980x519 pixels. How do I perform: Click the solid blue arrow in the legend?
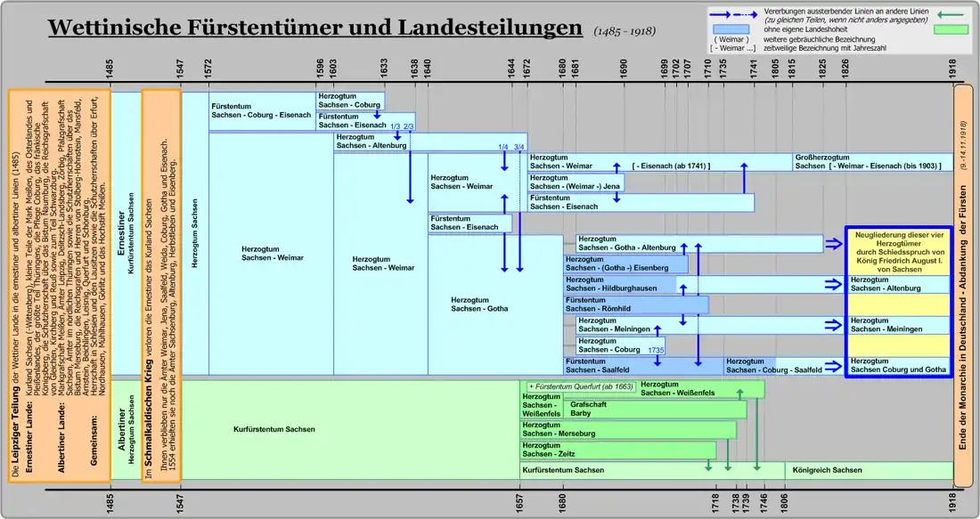[x=719, y=14]
